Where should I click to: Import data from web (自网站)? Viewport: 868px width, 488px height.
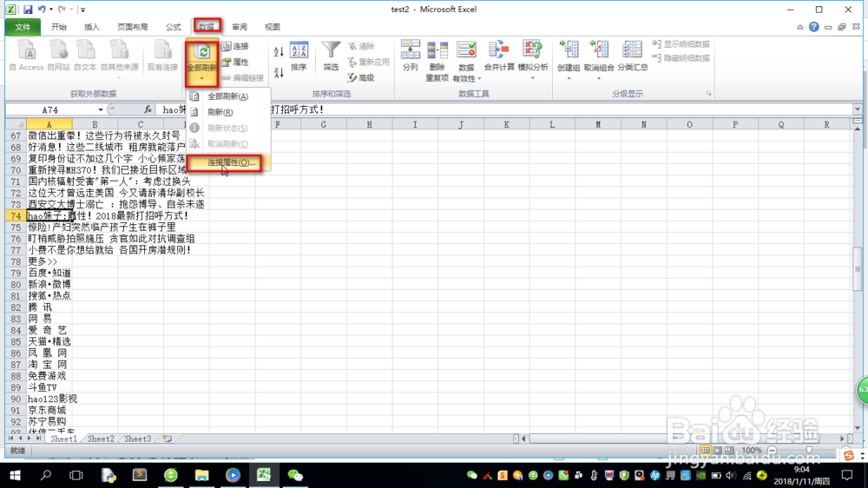point(58,56)
